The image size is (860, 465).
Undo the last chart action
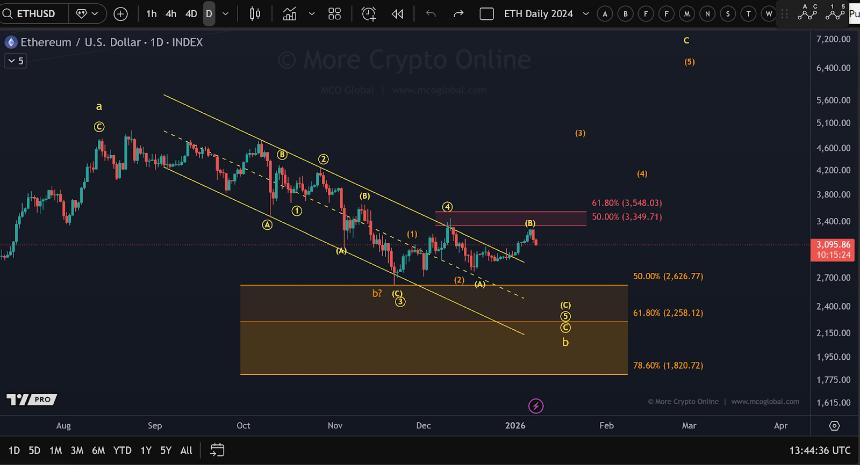click(x=431, y=14)
